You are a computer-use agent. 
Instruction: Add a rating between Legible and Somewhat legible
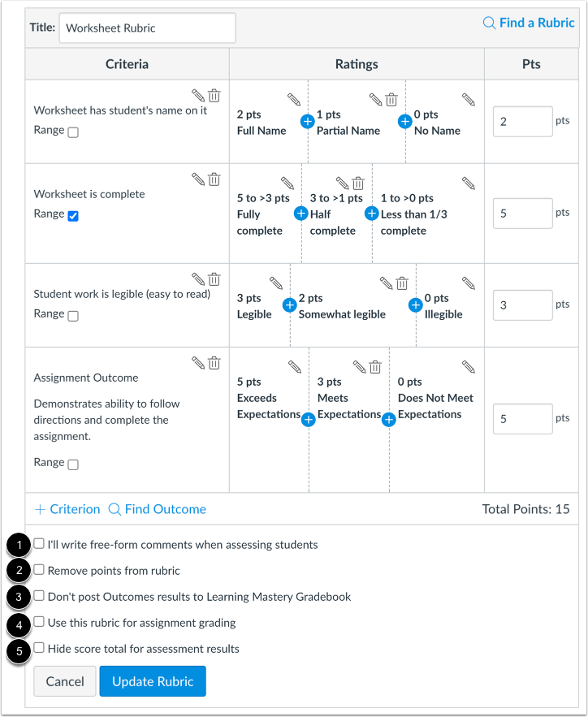(289, 305)
